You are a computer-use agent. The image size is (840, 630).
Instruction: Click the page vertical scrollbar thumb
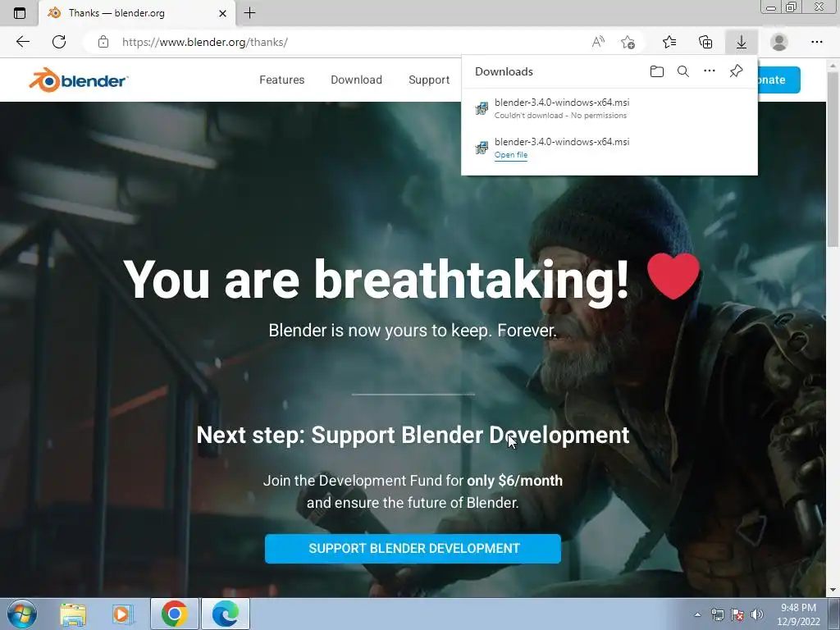[833, 158]
